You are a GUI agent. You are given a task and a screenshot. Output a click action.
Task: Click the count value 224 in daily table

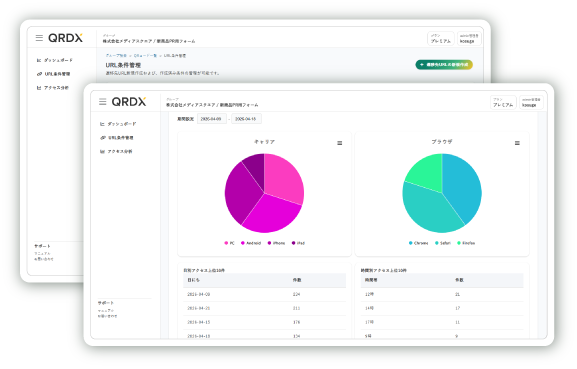[297, 294]
